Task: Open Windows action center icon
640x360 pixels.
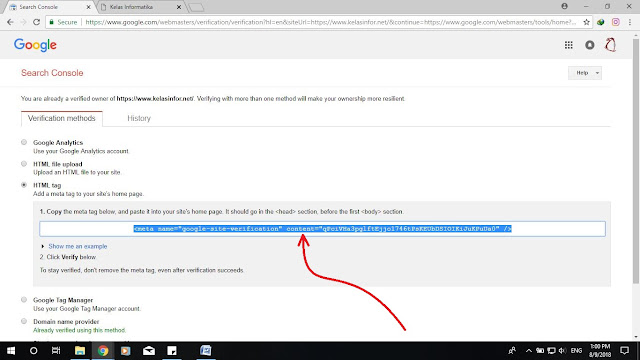Action: (x=624, y=351)
